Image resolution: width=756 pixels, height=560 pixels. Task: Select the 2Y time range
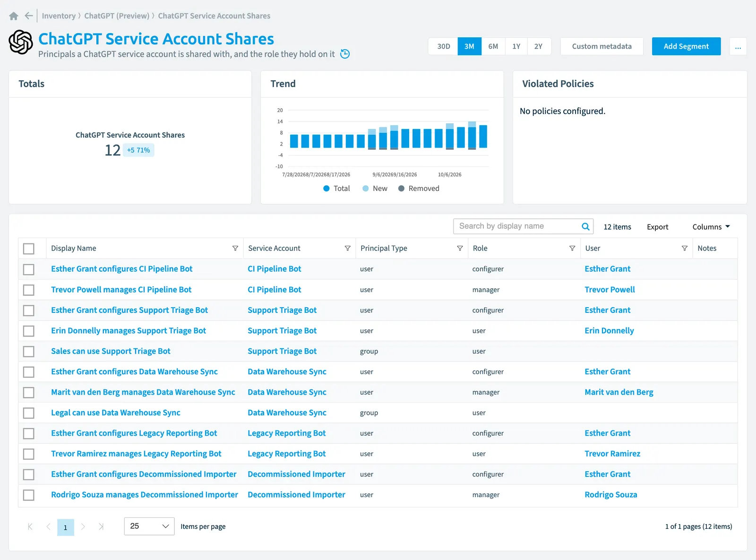[539, 46]
